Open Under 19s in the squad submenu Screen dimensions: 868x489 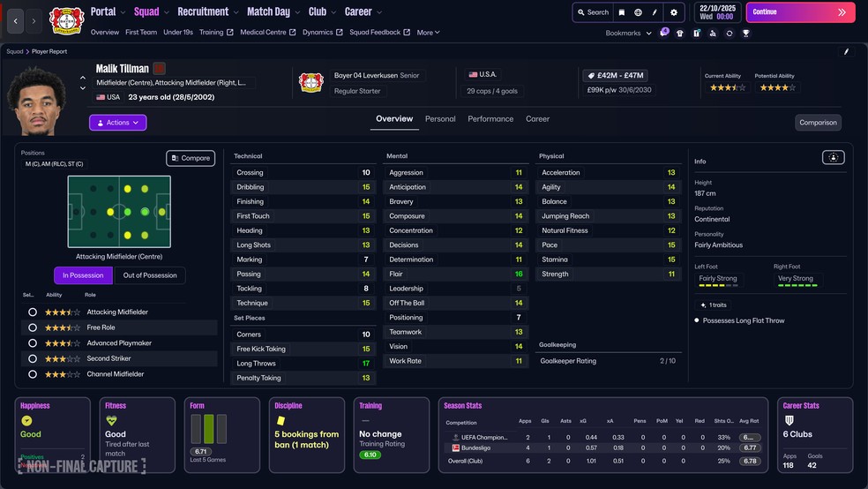pos(178,33)
